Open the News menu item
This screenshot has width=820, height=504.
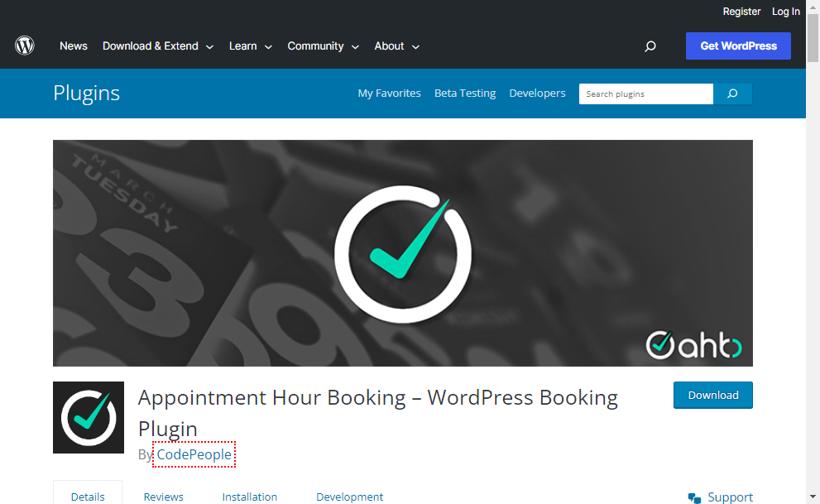(73, 46)
